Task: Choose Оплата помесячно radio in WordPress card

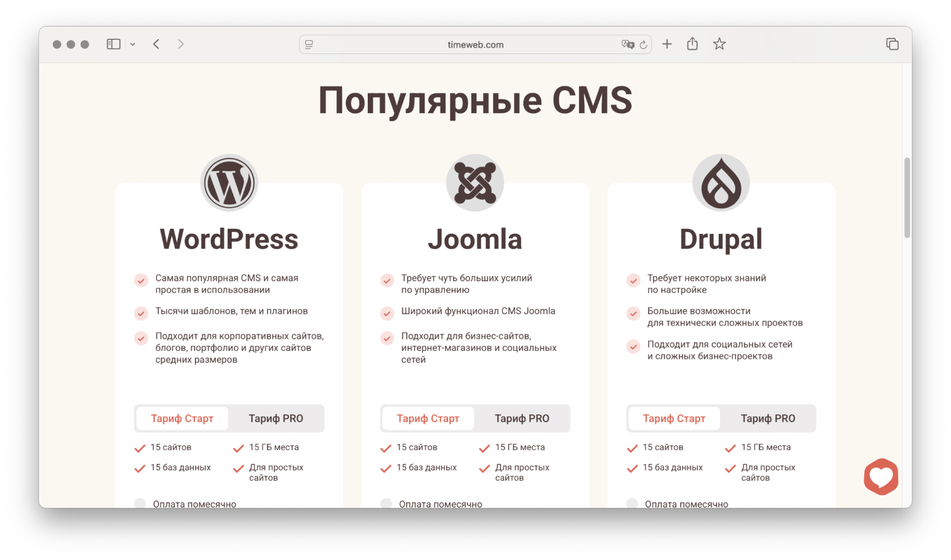Action: click(x=140, y=503)
